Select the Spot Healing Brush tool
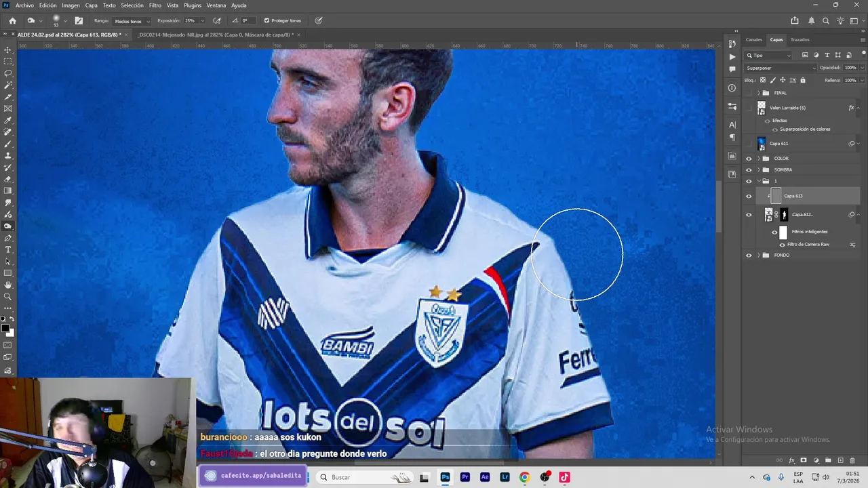Image resolution: width=868 pixels, height=488 pixels. (8, 132)
